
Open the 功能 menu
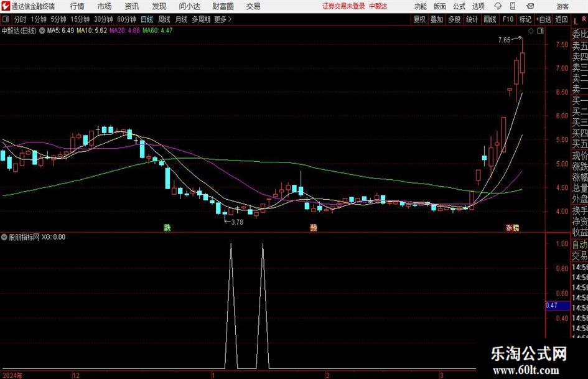point(421,6)
